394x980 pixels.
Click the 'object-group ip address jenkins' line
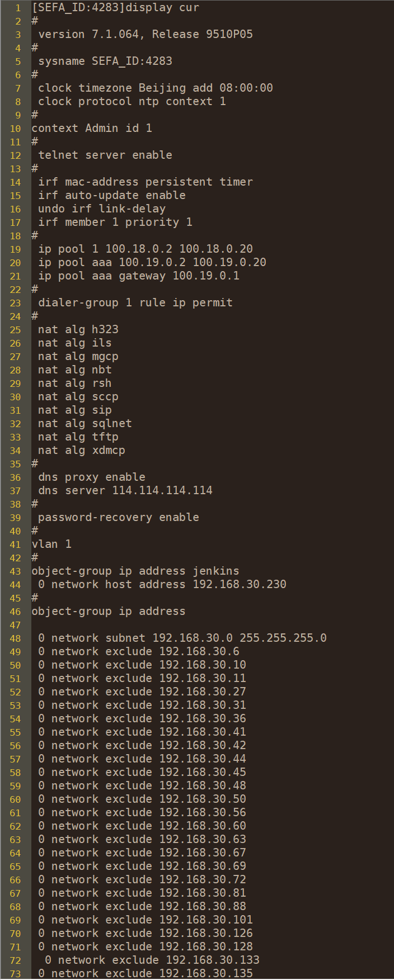tap(135, 571)
